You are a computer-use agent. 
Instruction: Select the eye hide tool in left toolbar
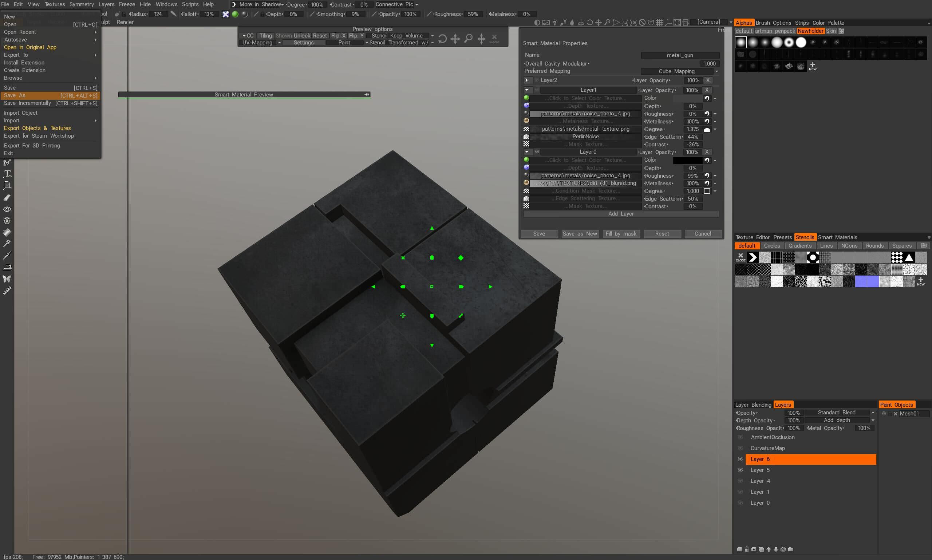tap(7, 209)
